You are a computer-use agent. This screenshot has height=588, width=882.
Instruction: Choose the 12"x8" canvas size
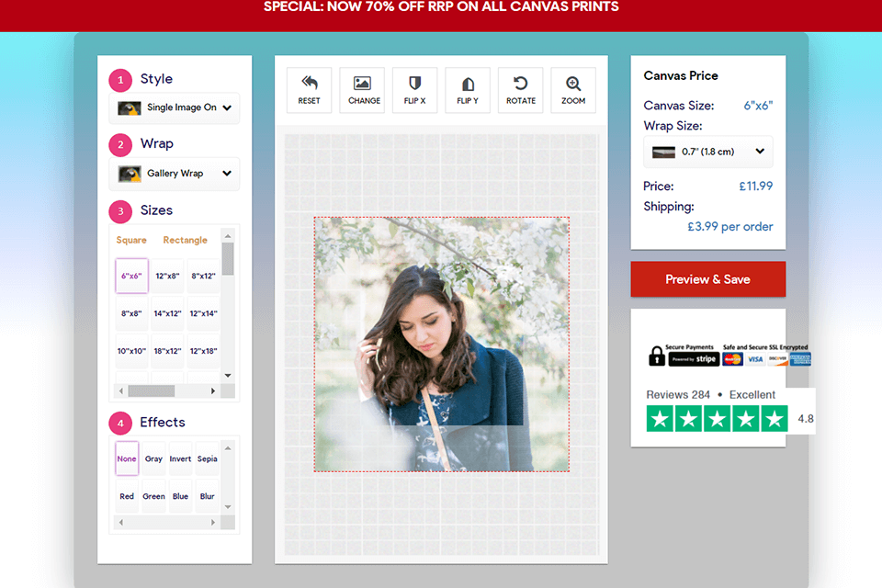(167, 276)
